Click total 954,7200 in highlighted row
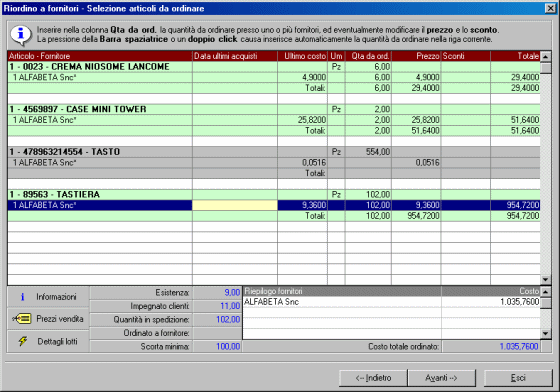 coord(515,205)
